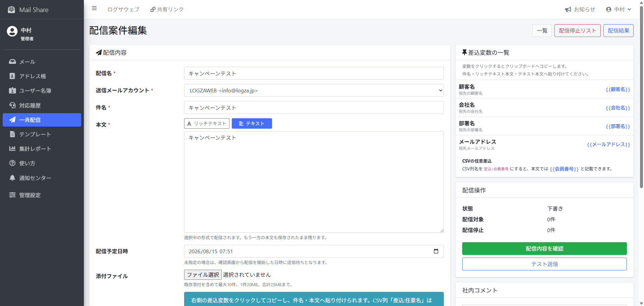Click the ファイル選択 button
644x306 pixels.
[203, 275]
